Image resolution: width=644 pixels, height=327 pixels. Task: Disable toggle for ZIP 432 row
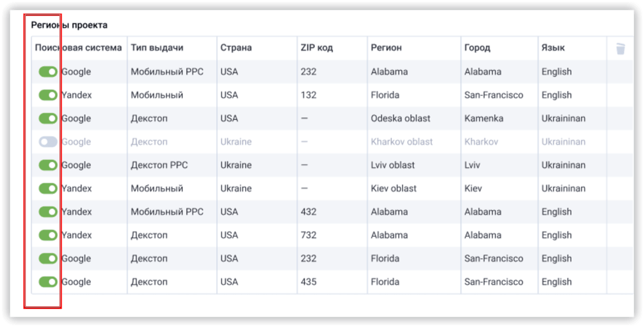click(x=48, y=212)
